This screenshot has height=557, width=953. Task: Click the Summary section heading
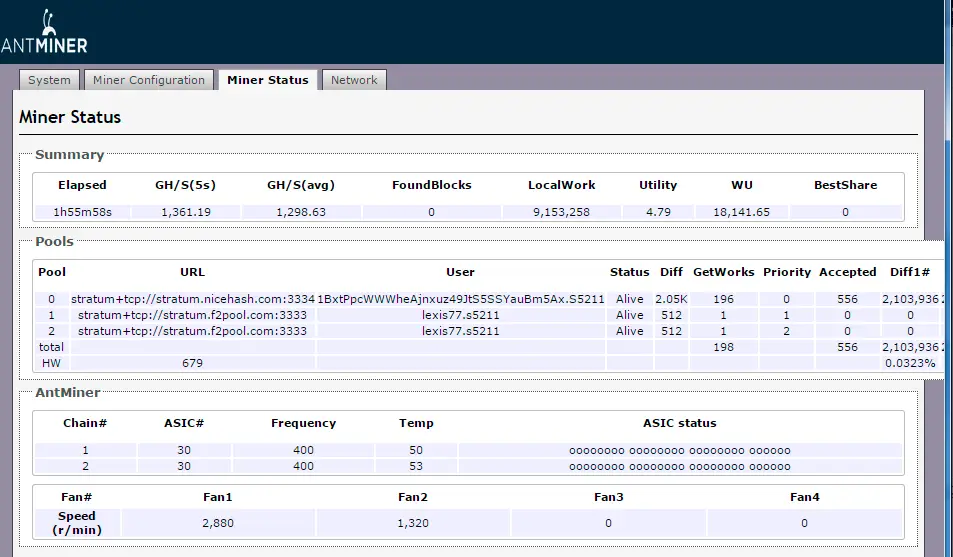tap(69, 154)
